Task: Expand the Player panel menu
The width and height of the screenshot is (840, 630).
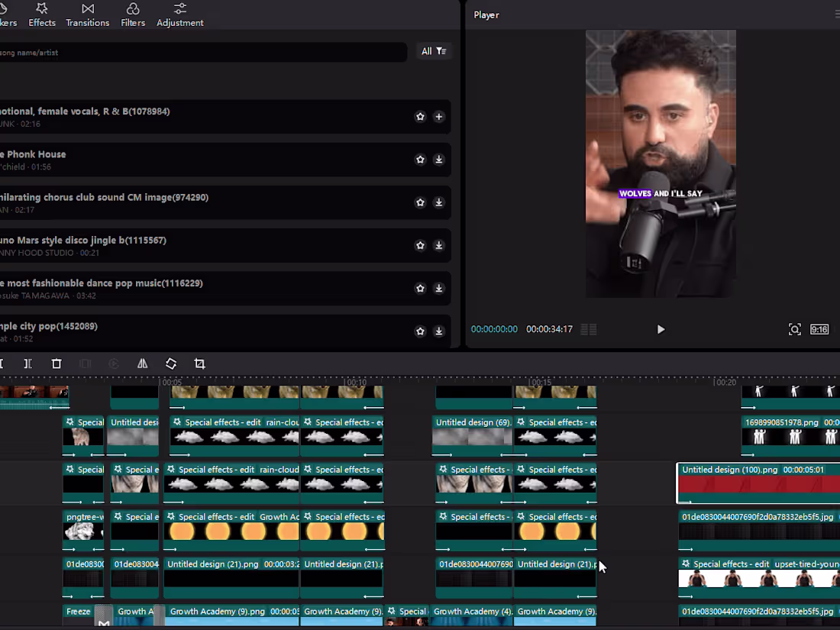Action: point(836,14)
